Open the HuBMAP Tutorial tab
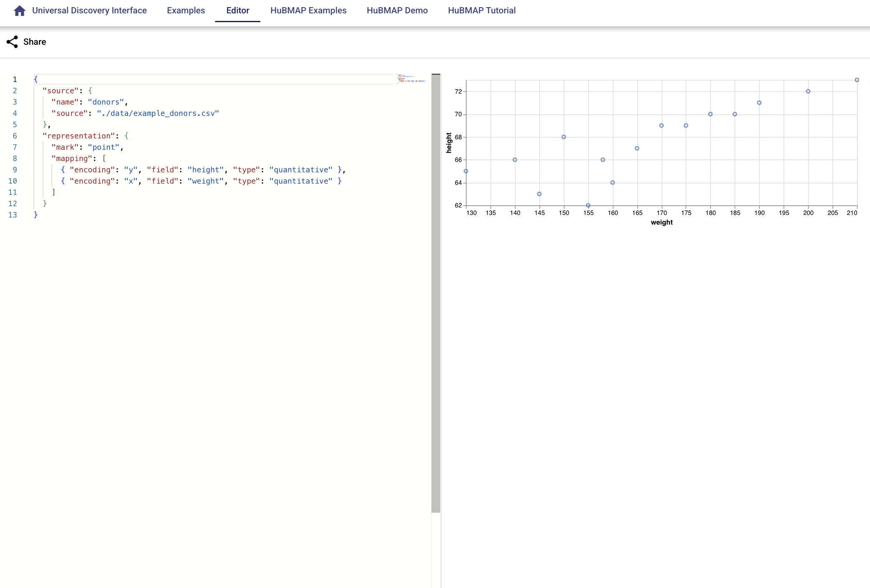Viewport: 870px width, 588px height. (481, 10)
